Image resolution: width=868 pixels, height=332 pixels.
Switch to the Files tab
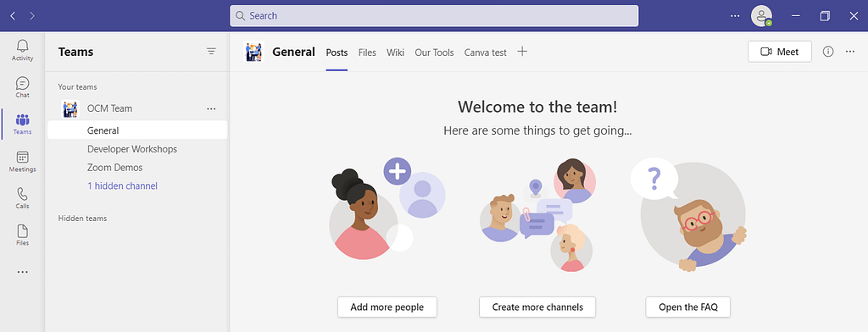367,53
